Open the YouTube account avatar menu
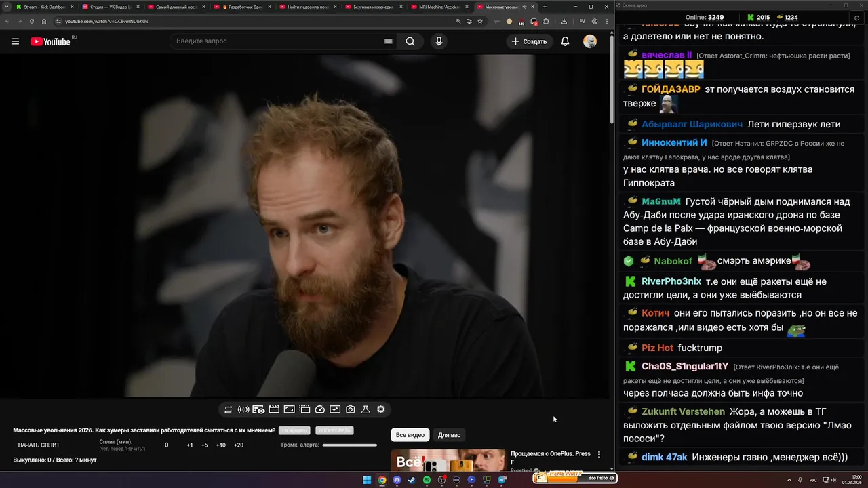Viewport: 868px width, 488px height. pos(590,41)
